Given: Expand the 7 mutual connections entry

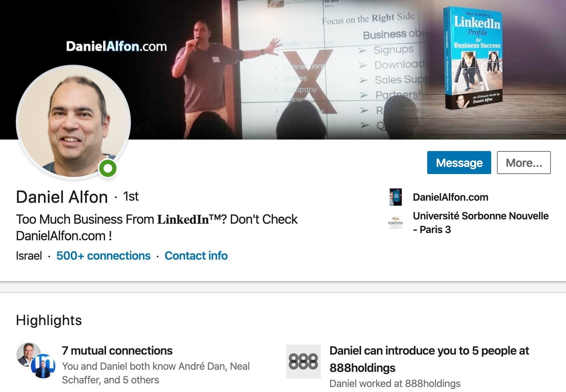Looking at the screenshot, I should coord(118,351).
